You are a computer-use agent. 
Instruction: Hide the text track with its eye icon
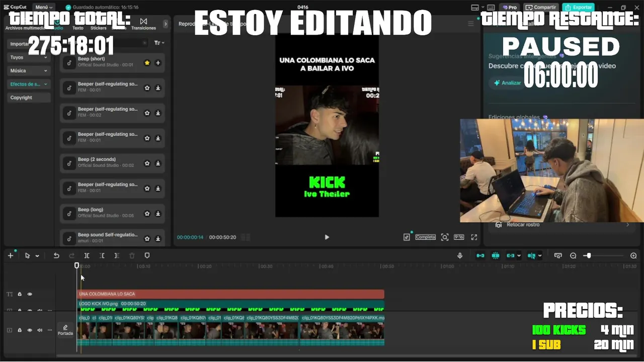click(x=30, y=294)
